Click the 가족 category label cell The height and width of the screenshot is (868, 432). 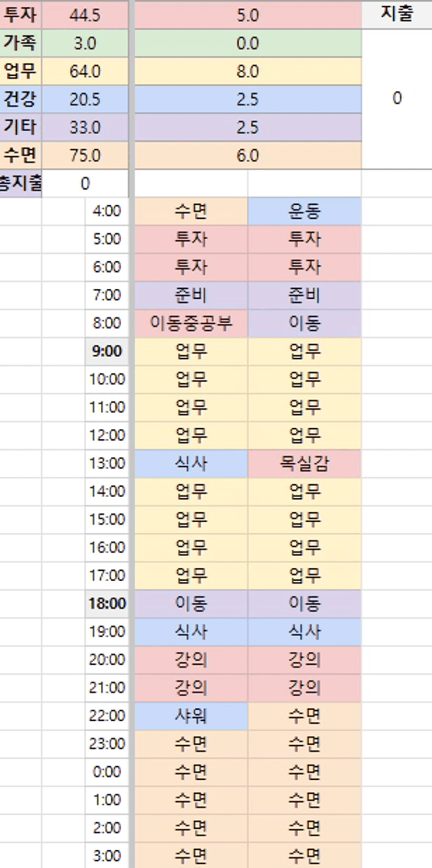point(20,43)
